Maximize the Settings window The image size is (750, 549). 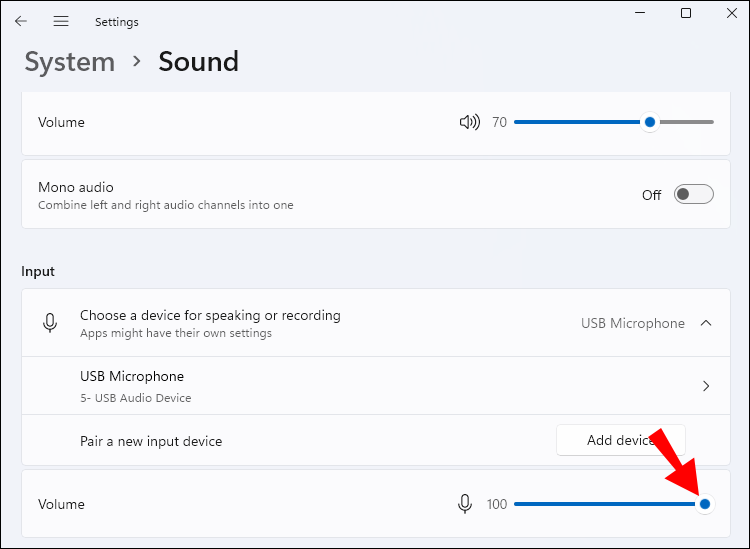coord(686,13)
